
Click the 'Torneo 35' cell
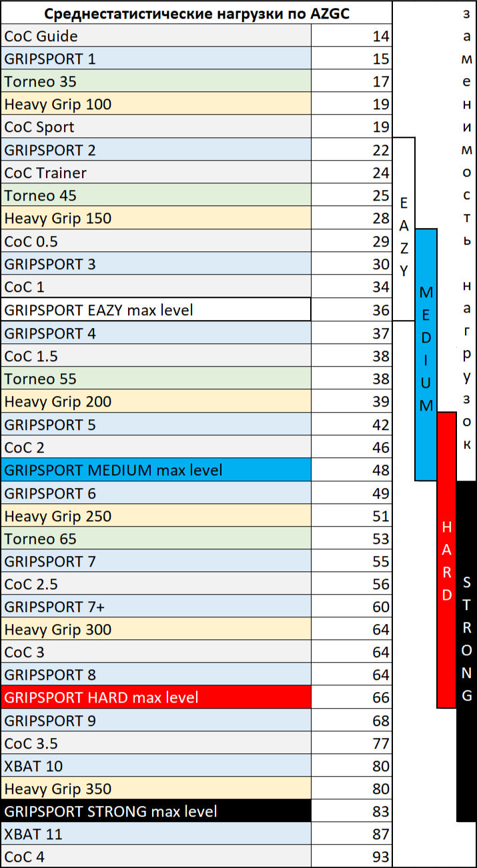(x=156, y=81)
